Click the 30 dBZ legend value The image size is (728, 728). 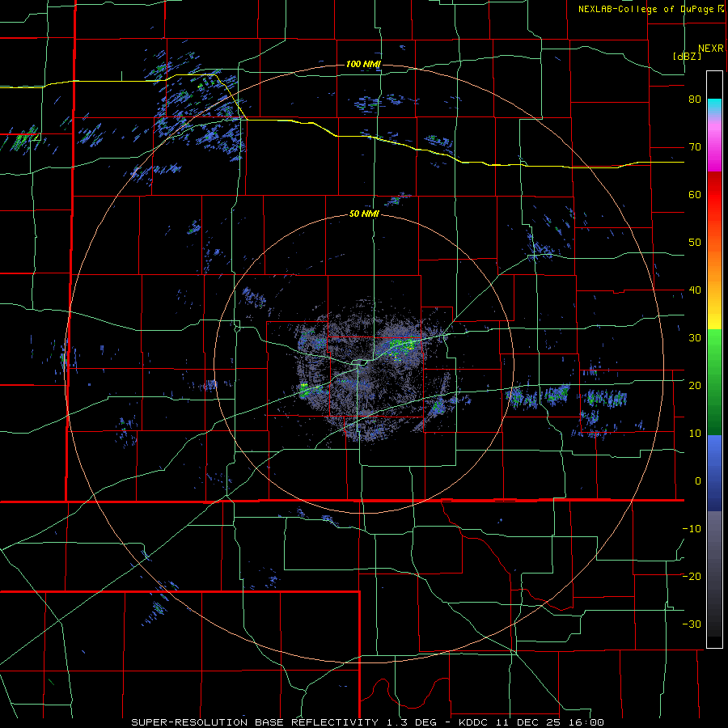coord(695,337)
